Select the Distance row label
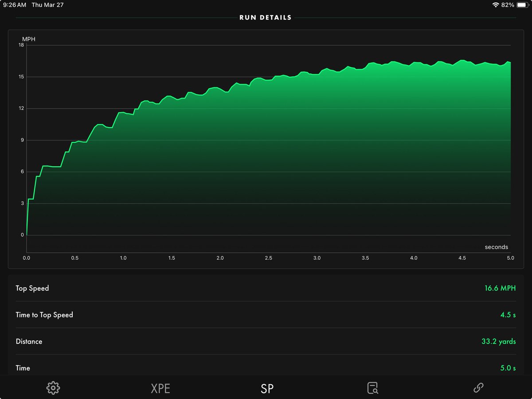Image resolution: width=532 pixels, height=399 pixels. (x=29, y=341)
